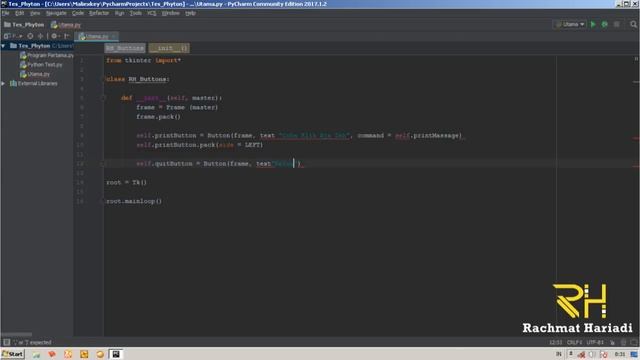
Task: Select Program Pertama.py in project tree
Action: [x=47, y=55]
